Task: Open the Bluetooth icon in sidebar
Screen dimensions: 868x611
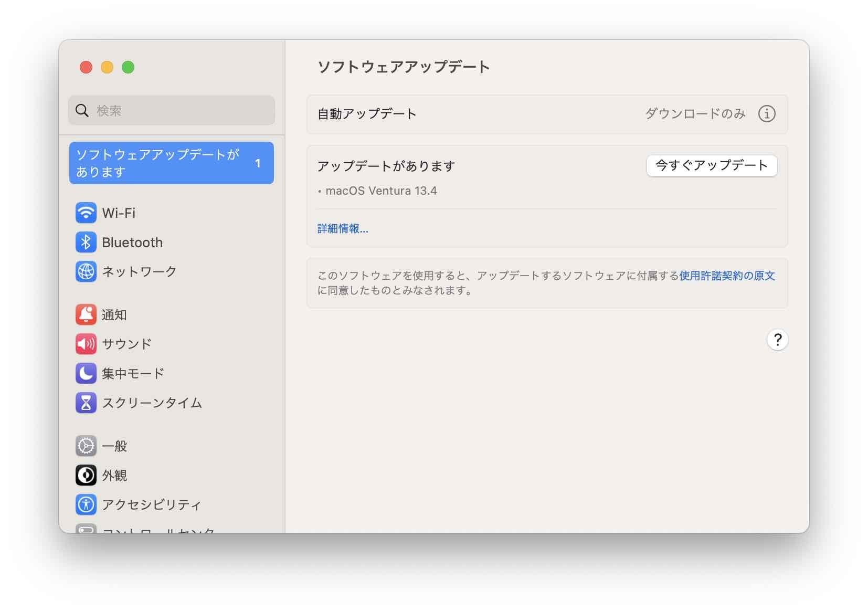Action: [x=86, y=243]
